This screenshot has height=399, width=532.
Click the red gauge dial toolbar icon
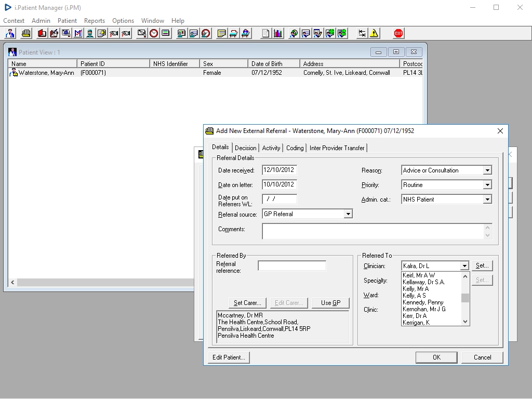pyautogui.click(x=206, y=33)
